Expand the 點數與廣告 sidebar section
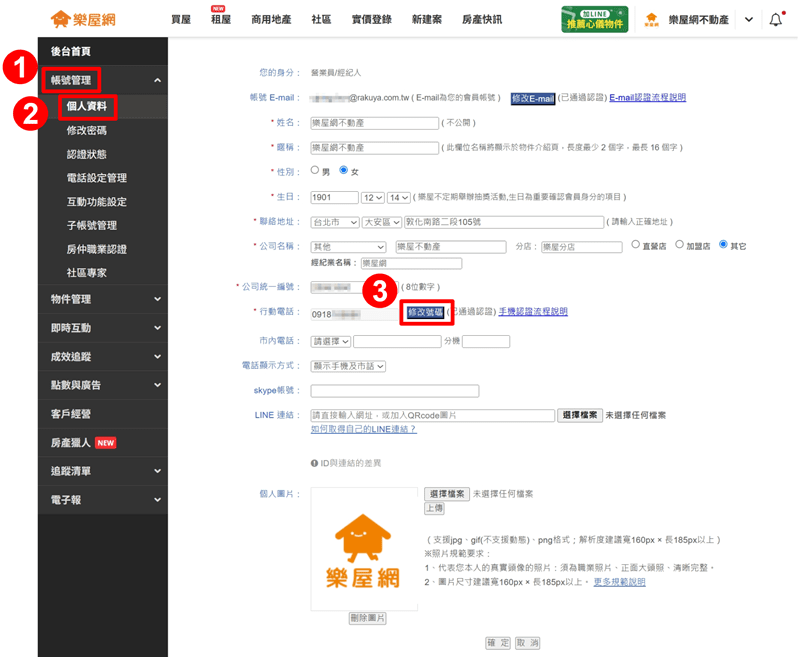Viewport: 800px width, 657px height. [x=158, y=385]
